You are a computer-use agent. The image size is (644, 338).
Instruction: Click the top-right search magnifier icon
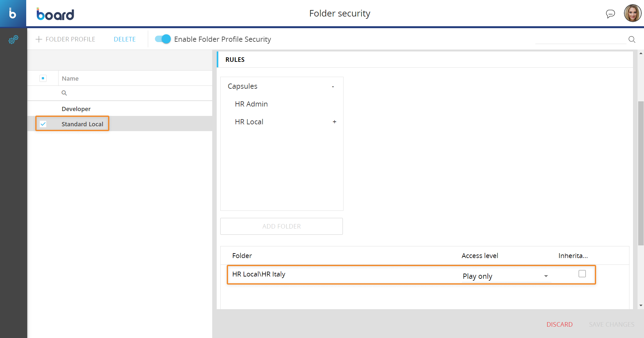(x=632, y=39)
